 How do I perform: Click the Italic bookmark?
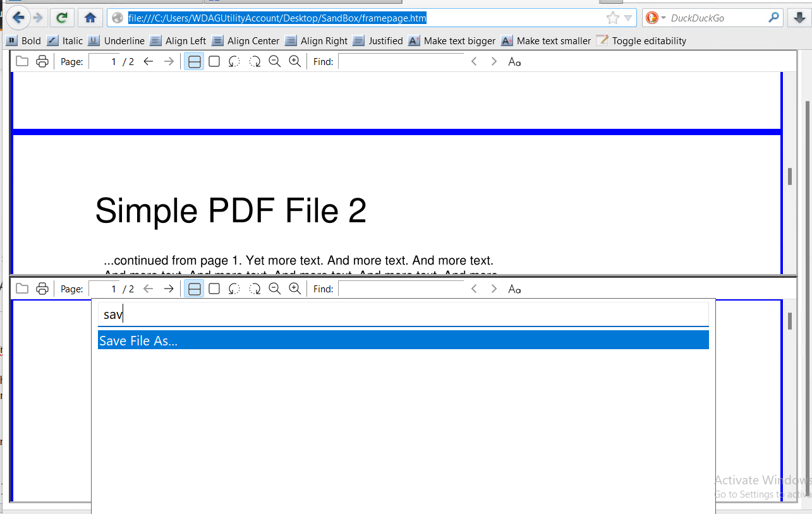coord(65,40)
